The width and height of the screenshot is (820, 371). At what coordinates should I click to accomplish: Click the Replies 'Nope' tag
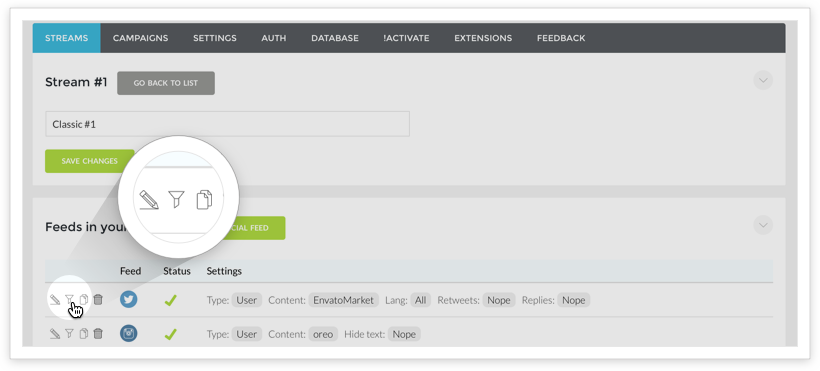click(574, 300)
